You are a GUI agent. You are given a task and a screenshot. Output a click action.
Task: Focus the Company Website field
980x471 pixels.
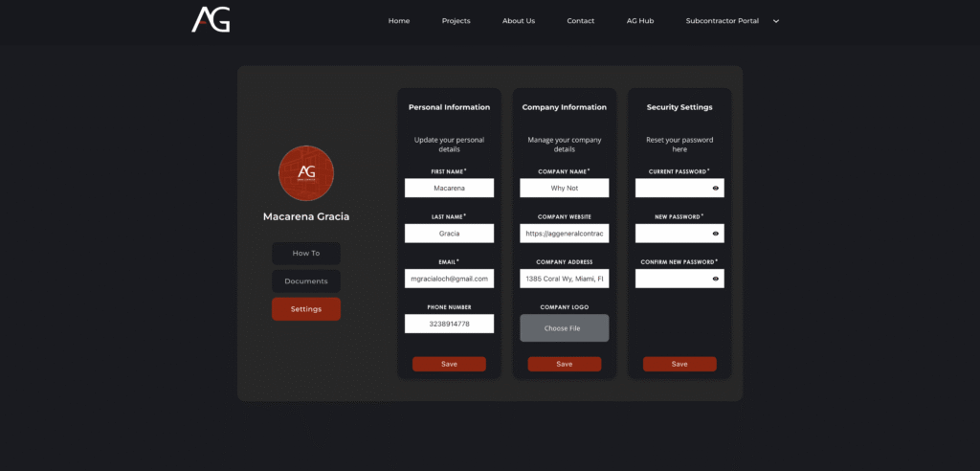pyautogui.click(x=564, y=234)
